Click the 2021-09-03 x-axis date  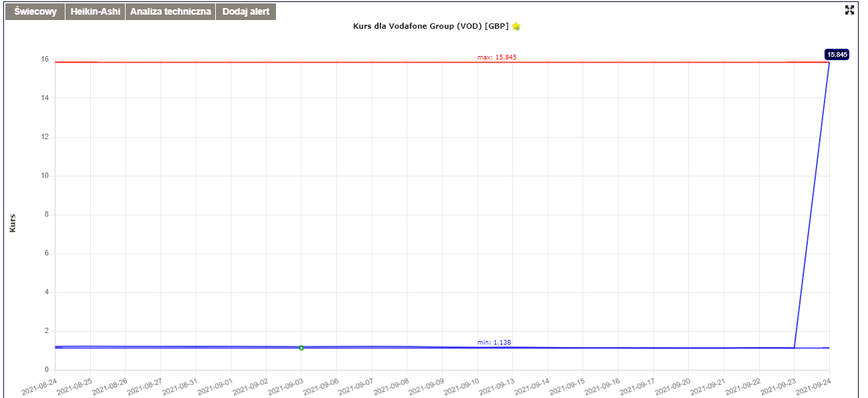[285, 385]
